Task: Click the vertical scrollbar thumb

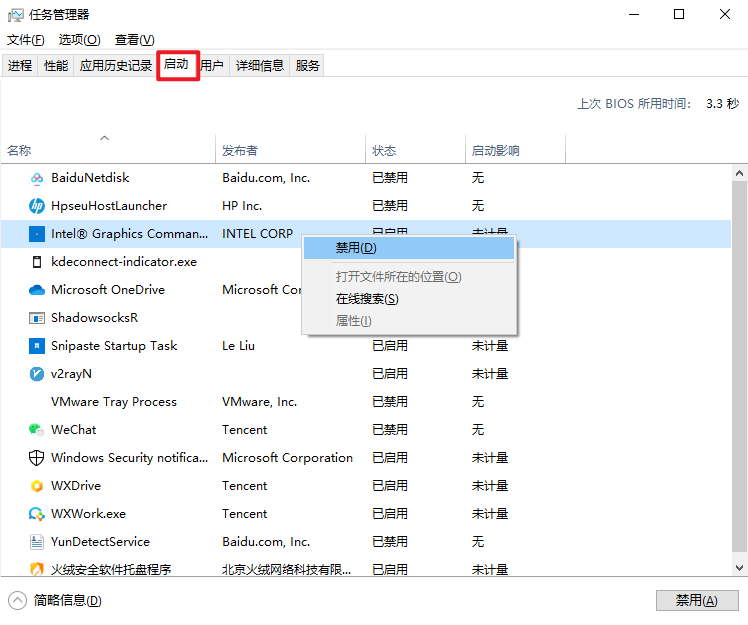Action: [x=739, y=365]
